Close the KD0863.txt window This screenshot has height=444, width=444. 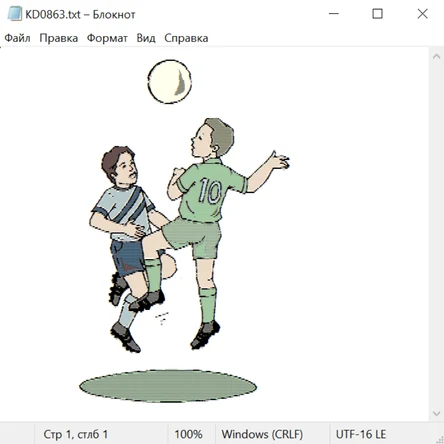pyautogui.click(x=422, y=14)
